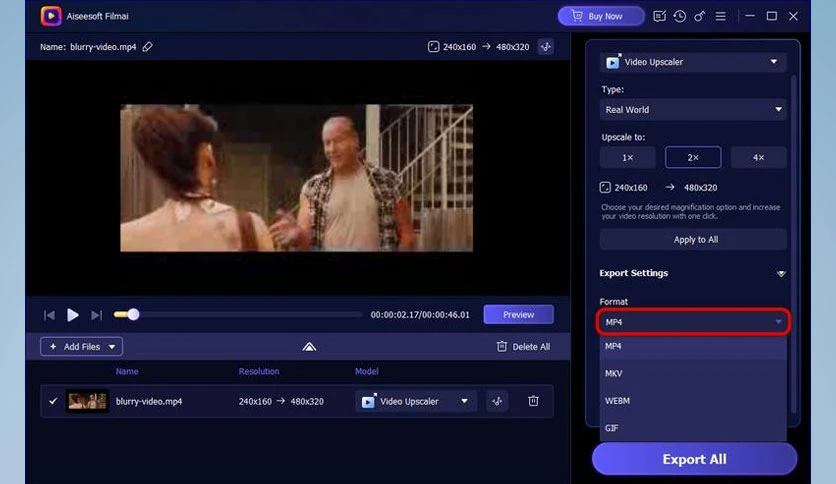Click Add Files button

(82, 346)
